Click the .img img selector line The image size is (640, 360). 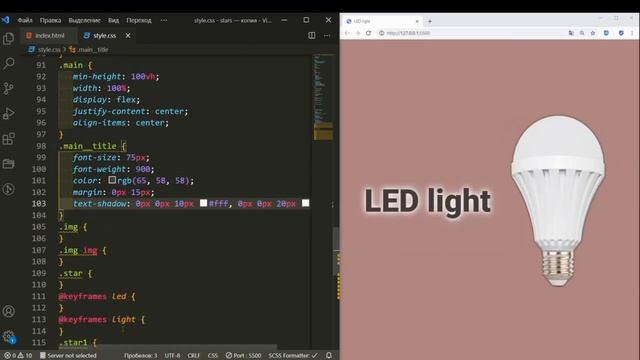pos(82,250)
